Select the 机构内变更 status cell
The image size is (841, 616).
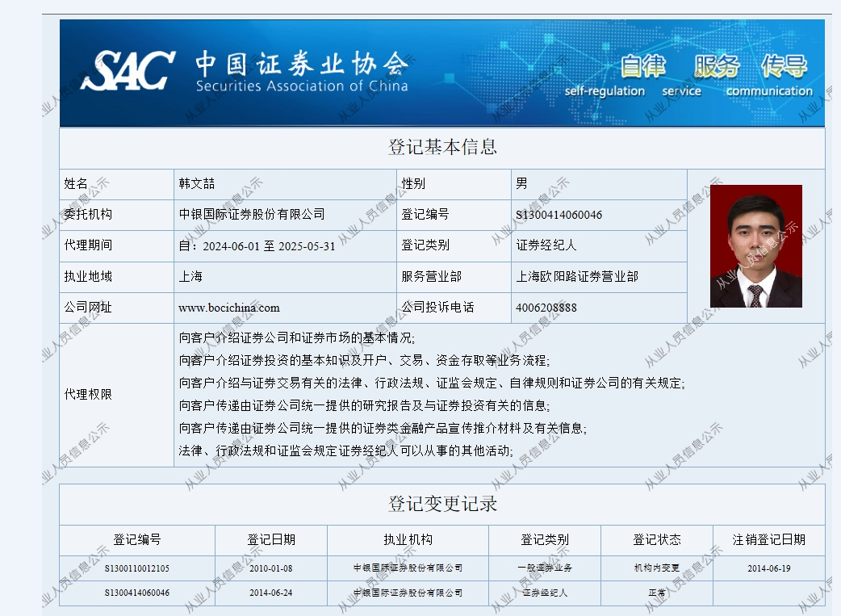point(656,568)
